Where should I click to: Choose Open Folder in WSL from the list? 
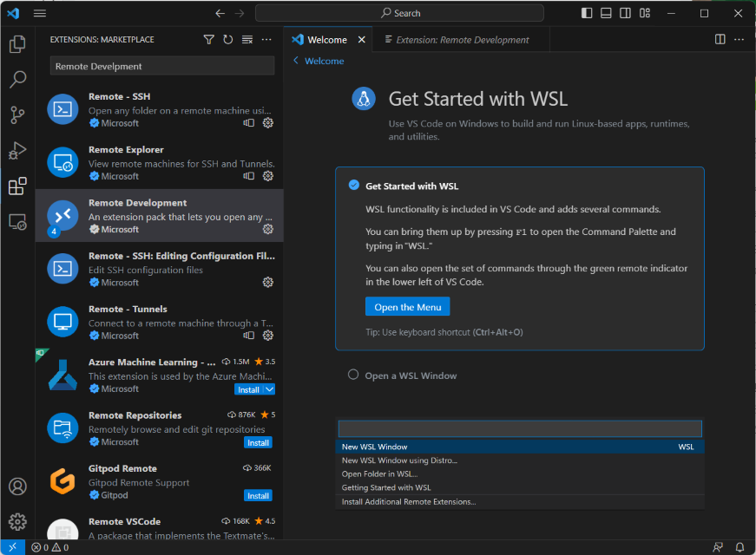click(380, 473)
